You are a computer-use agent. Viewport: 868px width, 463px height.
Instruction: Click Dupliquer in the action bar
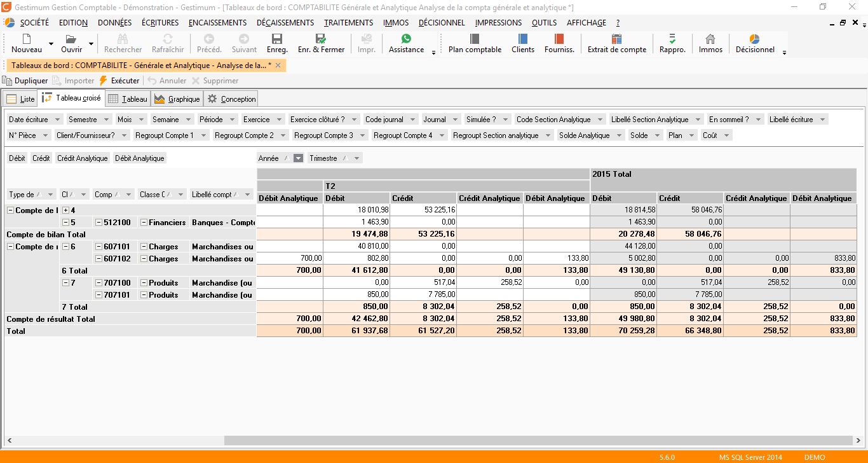coord(25,81)
